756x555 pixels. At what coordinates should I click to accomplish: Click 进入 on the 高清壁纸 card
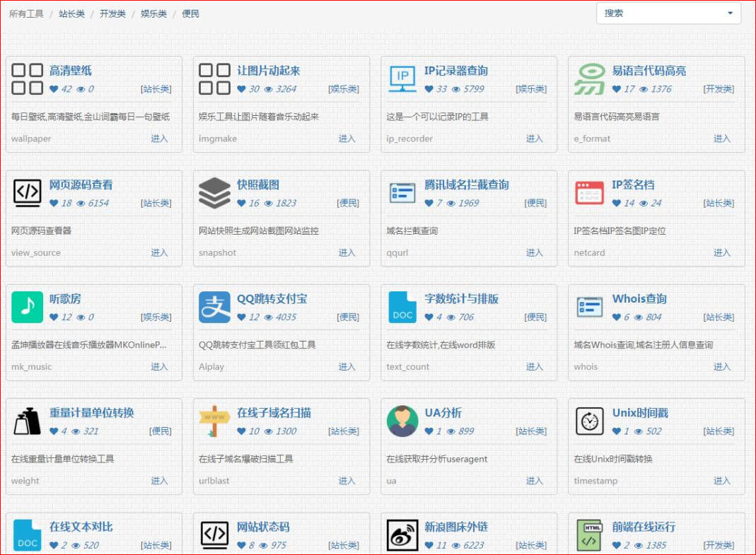[160, 139]
